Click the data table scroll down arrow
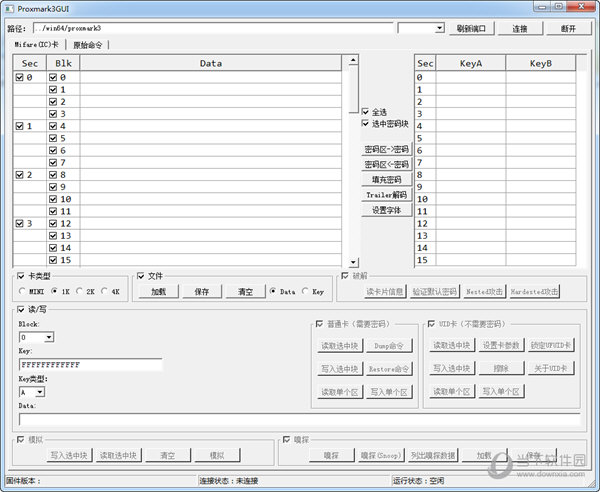The width and height of the screenshot is (600, 492). pos(353,262)
